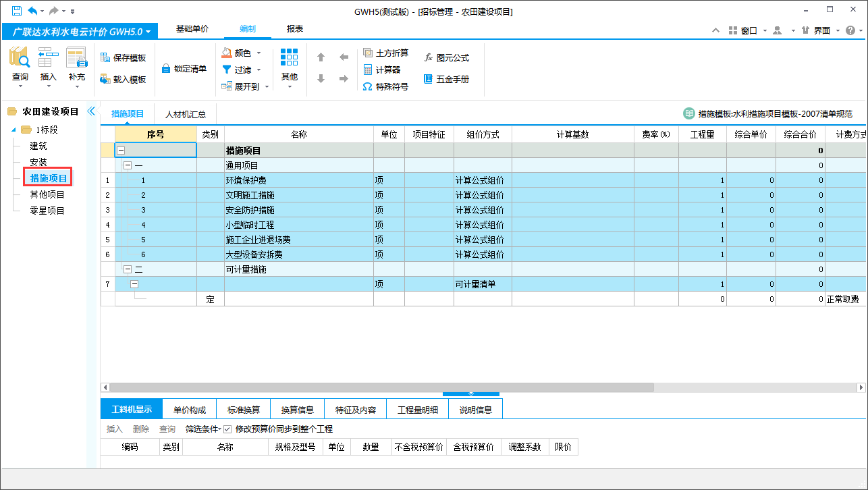Select the 环境保护费 cell

pyautogui.click(x=299, y=180)
